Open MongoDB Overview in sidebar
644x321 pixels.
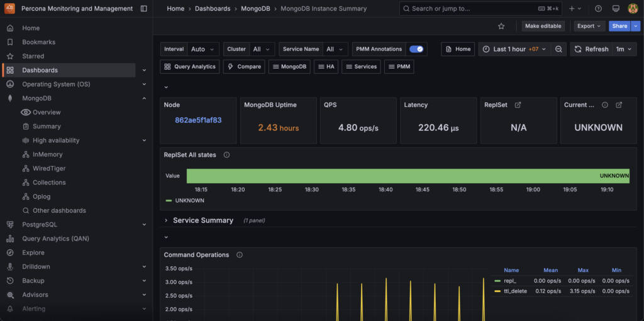[47, 112]
